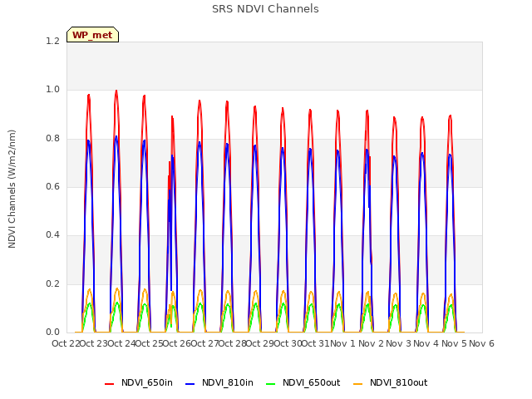The width and height of the screenshot is (532, 399).
Task: Click the Nov 3 x-axis date label
Action: [x=398, y=343]
